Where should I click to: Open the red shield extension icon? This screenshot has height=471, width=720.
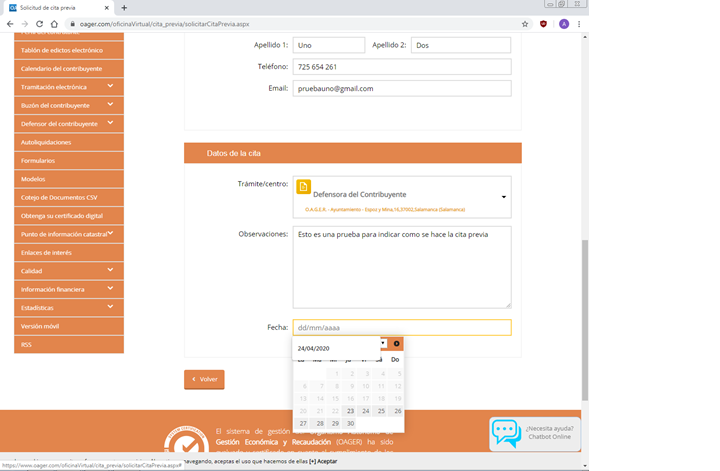[544, 23]
